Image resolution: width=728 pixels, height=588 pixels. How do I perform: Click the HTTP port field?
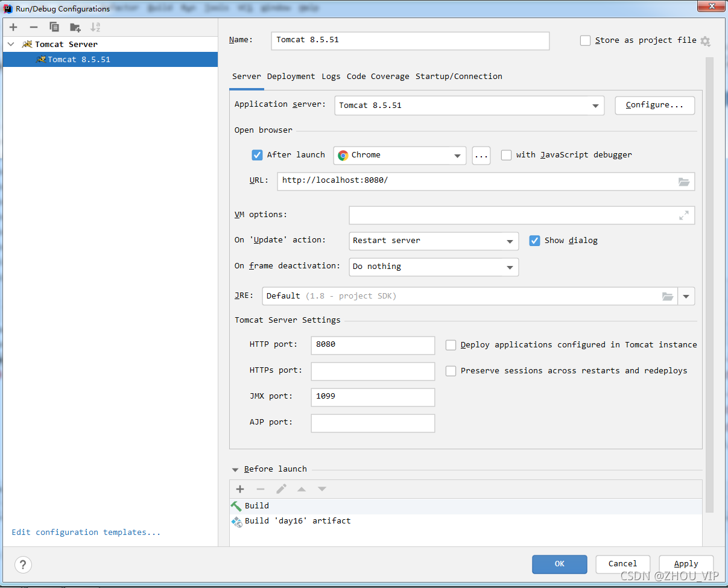click(x=373, y=346)
